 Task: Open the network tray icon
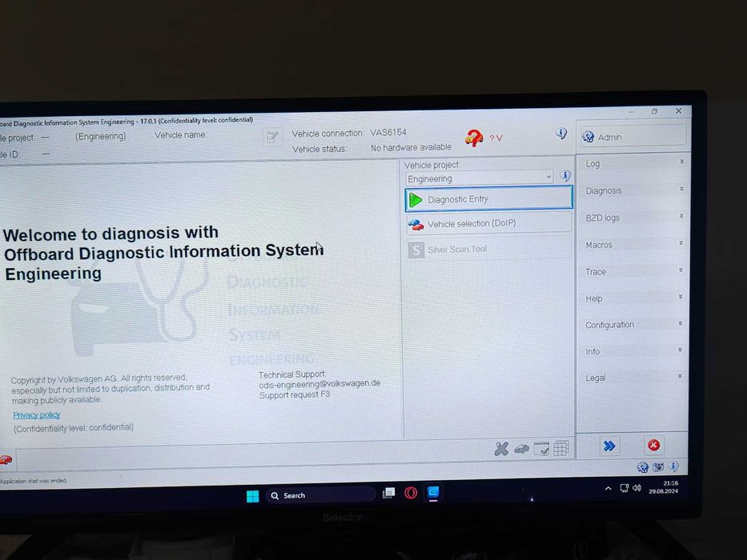tap(624, 488)
